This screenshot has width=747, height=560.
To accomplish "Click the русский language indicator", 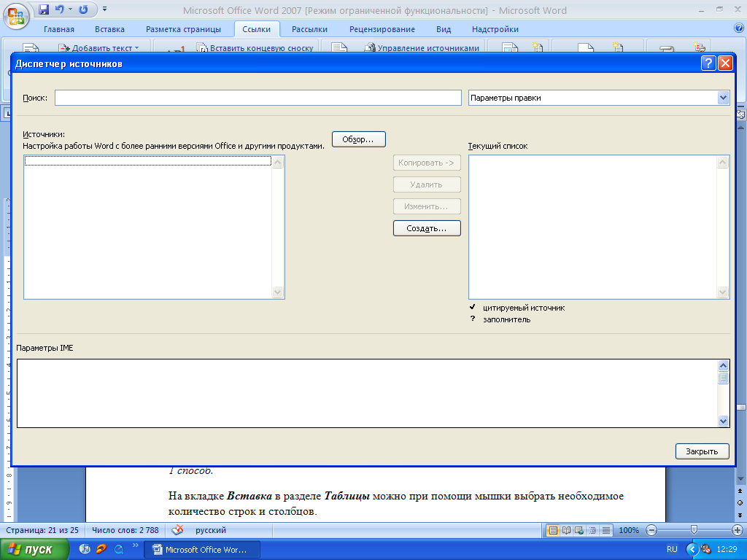I will pos(211,530).
